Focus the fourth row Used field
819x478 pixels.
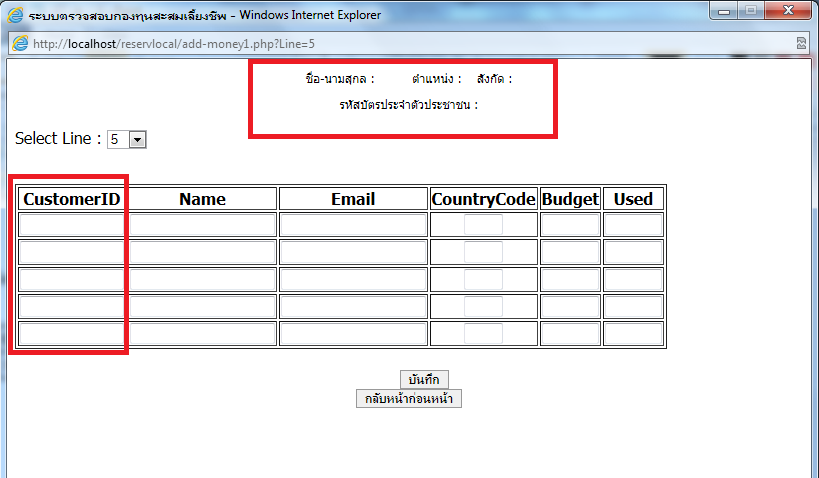pos(634,307)
